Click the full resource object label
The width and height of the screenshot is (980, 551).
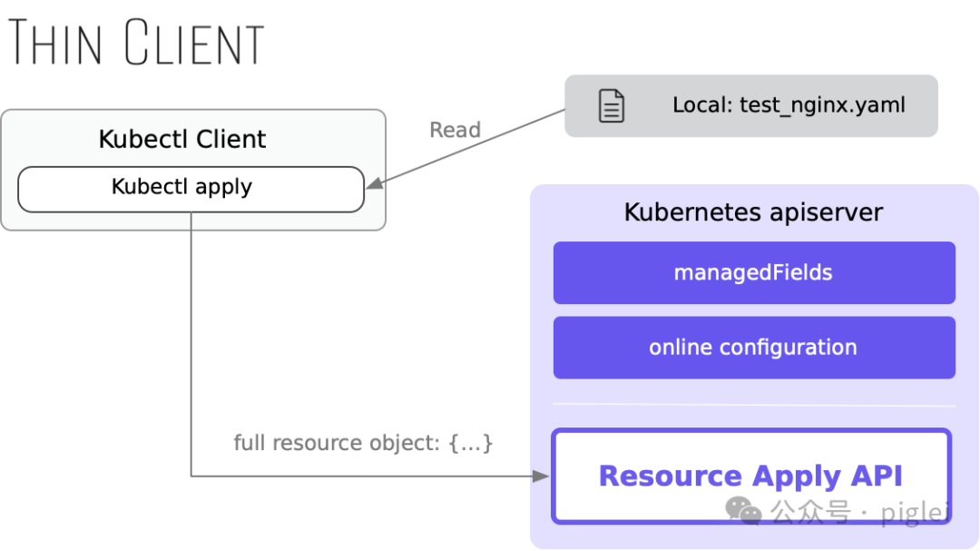363,443
